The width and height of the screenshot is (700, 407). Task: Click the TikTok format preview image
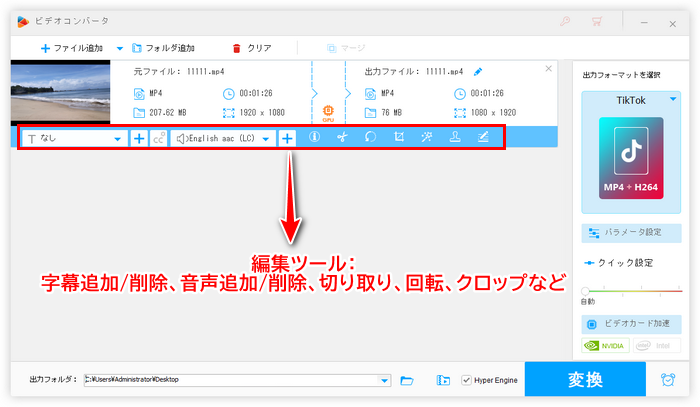click(x=631, y=158)
